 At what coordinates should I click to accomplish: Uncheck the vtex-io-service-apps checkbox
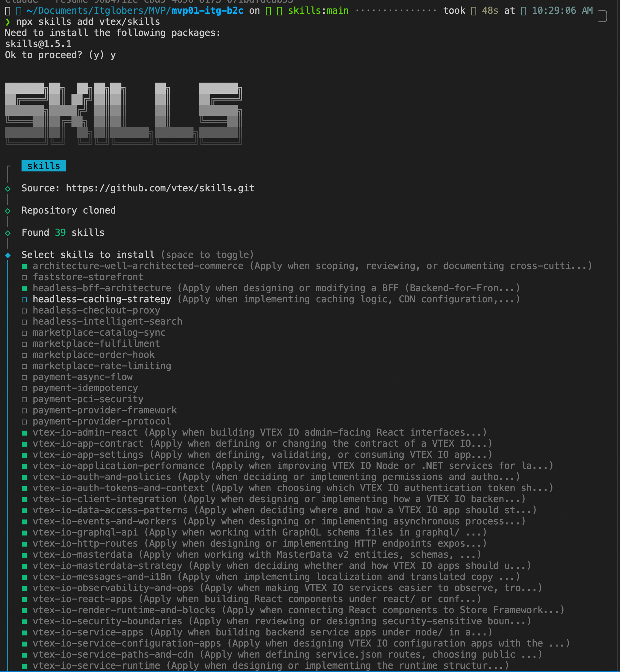[x=24, y=632]
